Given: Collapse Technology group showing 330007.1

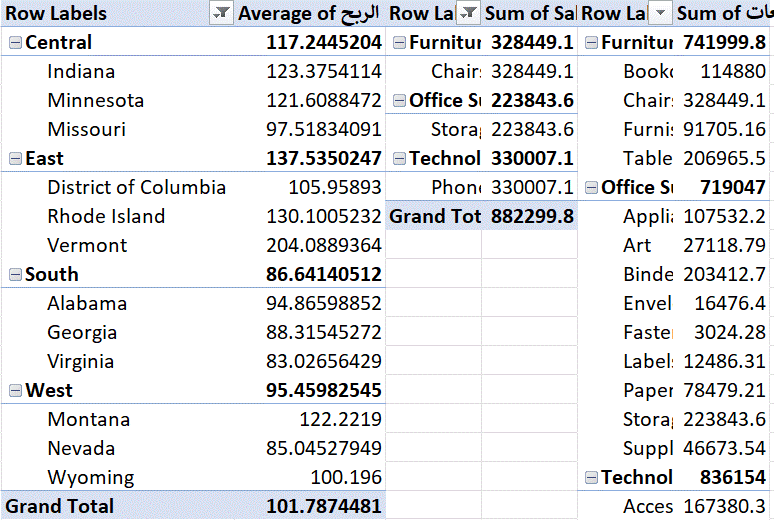Looking at the screenshot, I should click(399, 159).
